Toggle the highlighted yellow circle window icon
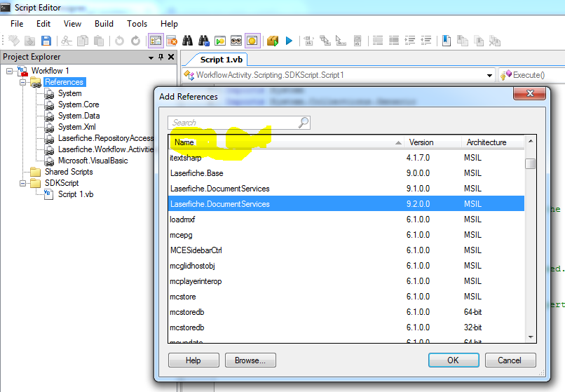Viewport: 565px width, 392px height. [x=252, y=41]
